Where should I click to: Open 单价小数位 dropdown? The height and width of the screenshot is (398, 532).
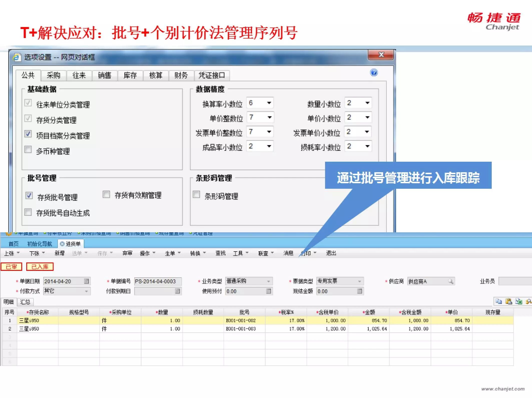(358, 117)
